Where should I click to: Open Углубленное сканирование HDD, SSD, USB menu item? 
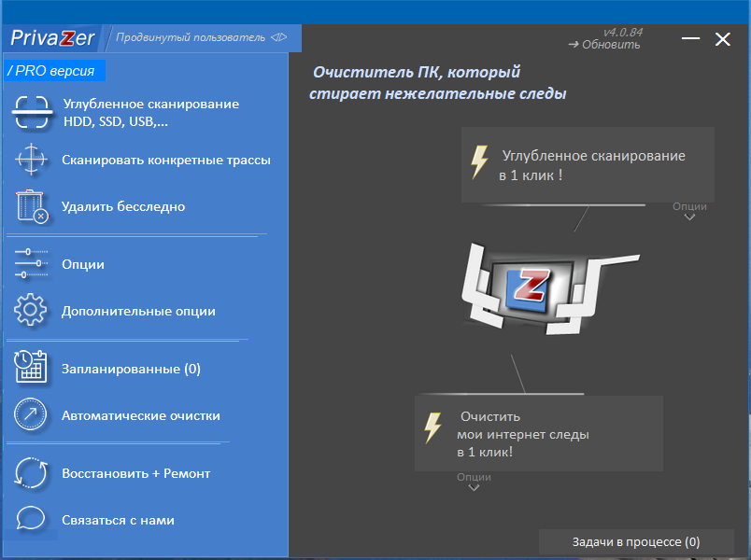click(x=151, y=113)
